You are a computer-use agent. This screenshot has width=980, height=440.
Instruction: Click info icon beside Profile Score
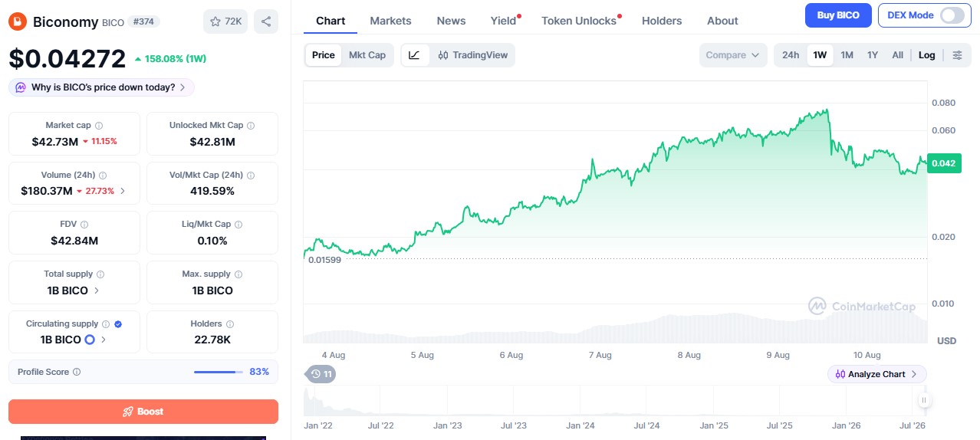77,372
